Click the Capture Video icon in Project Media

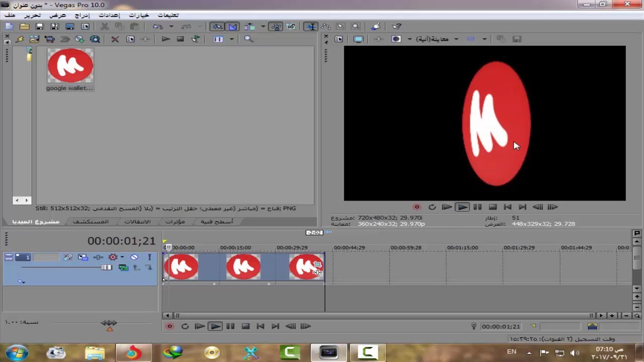[x=49, y=39]
